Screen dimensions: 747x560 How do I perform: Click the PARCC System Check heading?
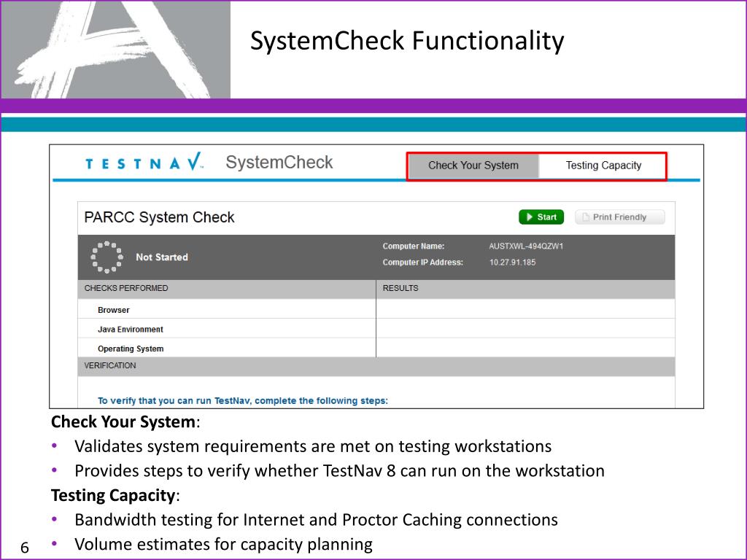coord(159,217)
